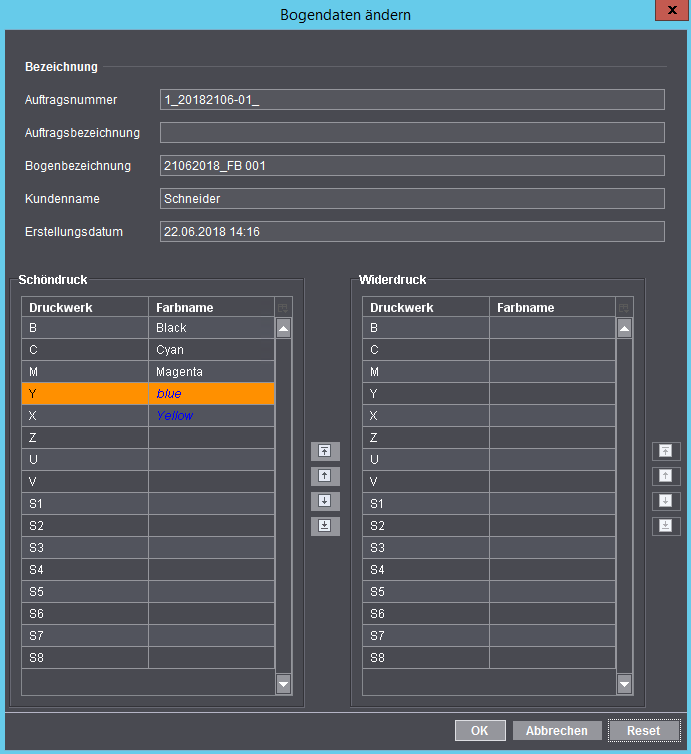This screenshot has height=754, width=691.
Task: Edit the Bogenbezeichnung field
Action: tap(412, 165)
